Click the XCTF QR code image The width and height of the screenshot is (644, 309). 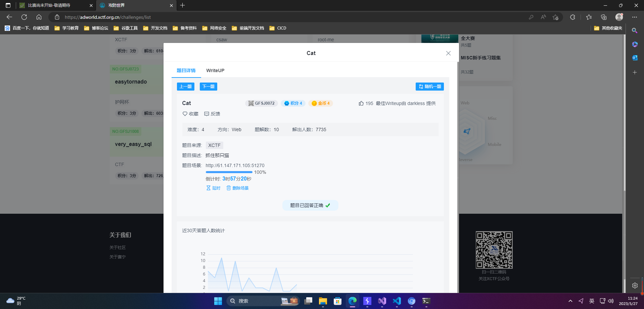(494, 250)
